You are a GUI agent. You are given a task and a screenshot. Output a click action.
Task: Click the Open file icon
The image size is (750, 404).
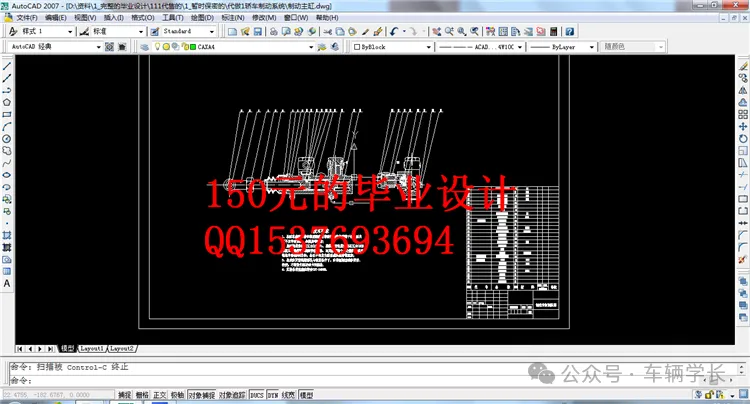coord(245,32)
